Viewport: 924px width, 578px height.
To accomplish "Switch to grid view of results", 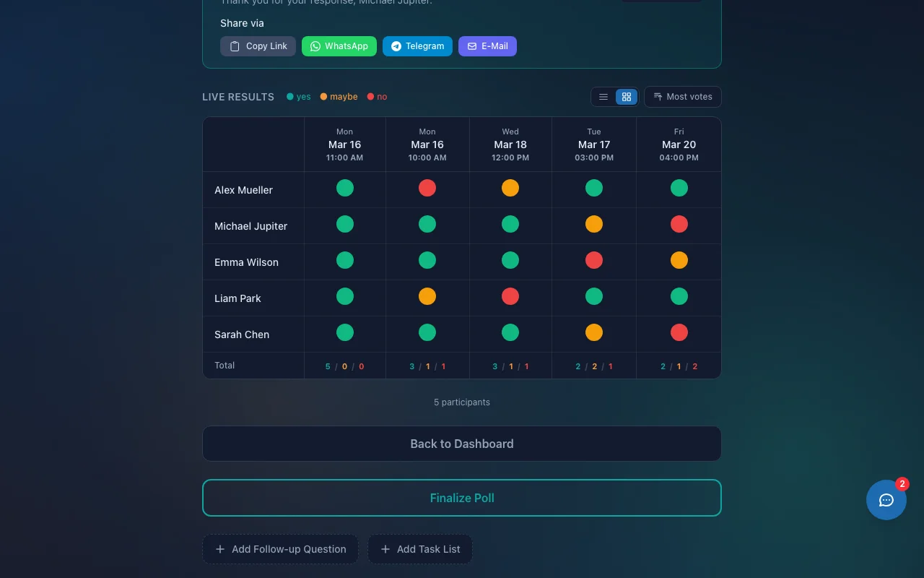I will pos(627,97).
